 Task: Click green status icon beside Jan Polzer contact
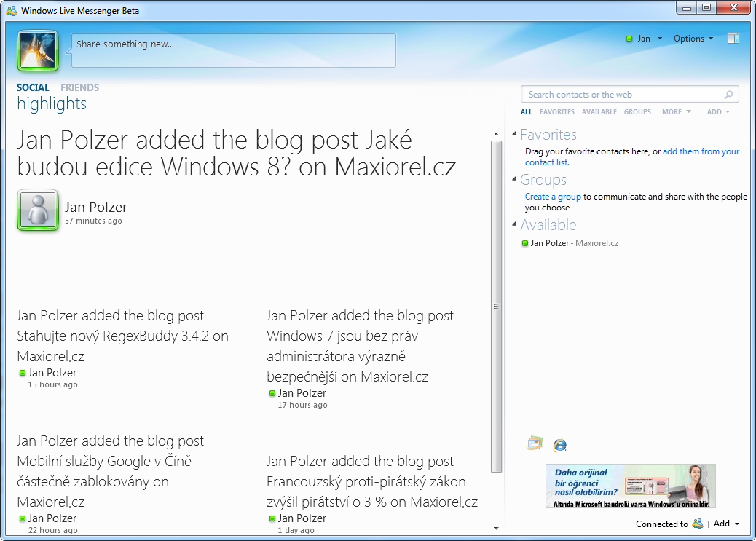click(x=525, y=243)
